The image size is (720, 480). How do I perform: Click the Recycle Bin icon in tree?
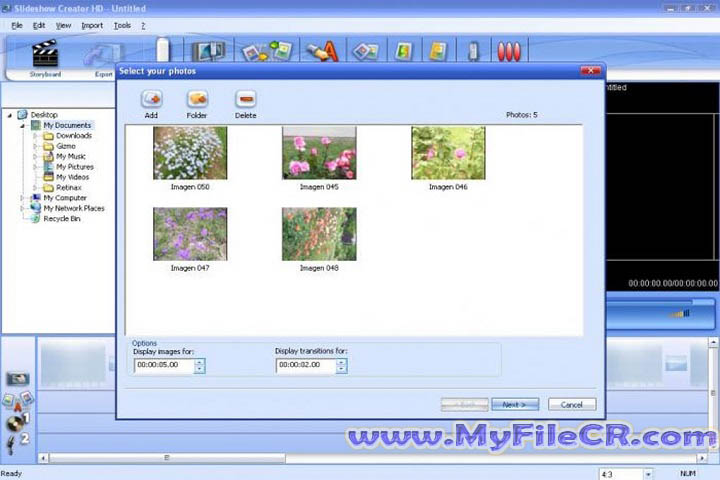tap(36, 219)
